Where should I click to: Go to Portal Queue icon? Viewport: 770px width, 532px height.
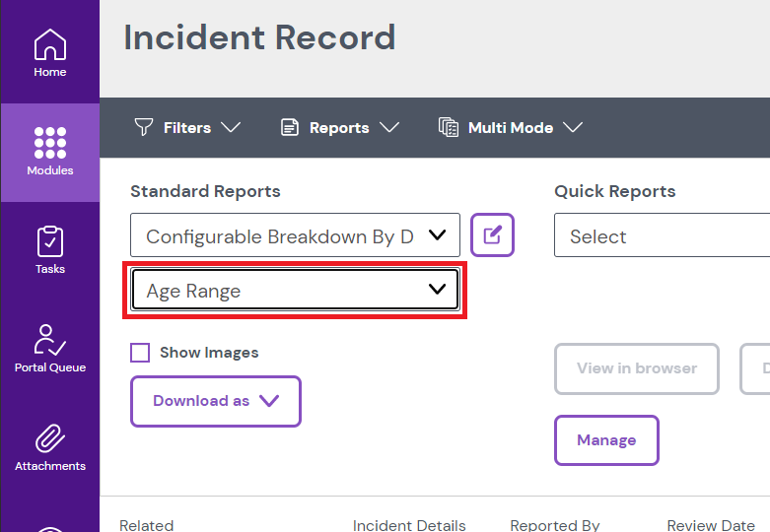(49, 340)
